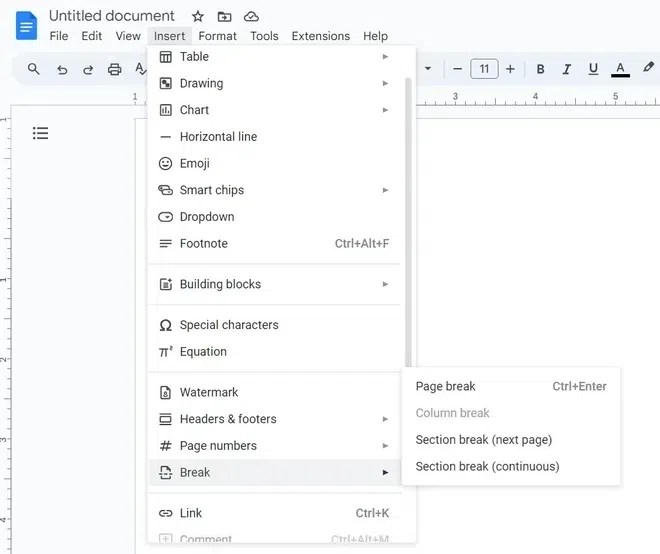
Task: Rename the Untitled document title
Action: (112, 16)
